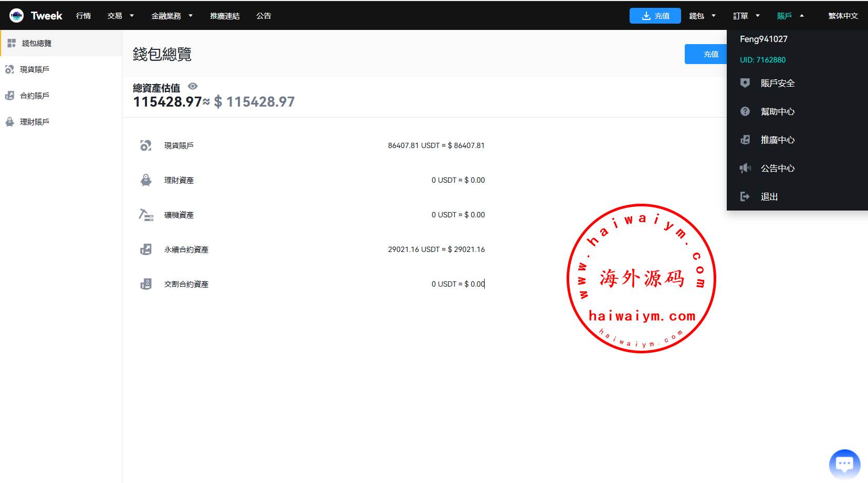Click the 賬戶安全 shield icon
868x483 pixels.
coord(745,83)
